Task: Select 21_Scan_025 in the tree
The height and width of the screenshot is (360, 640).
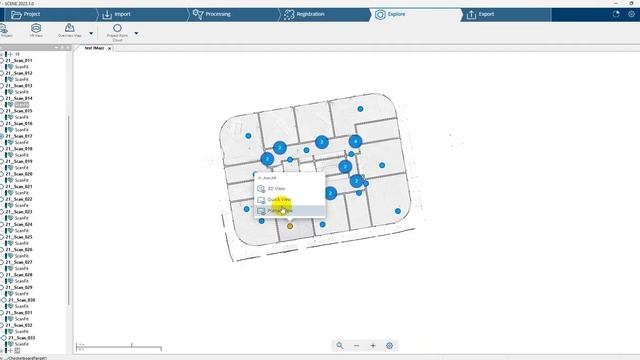Action: 19,237
